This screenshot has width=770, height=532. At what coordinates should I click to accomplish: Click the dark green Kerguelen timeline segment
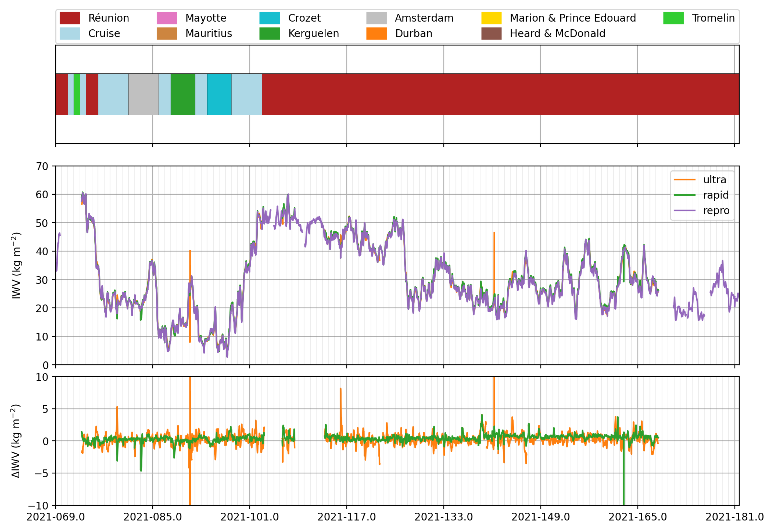click(x=183, y=94)
